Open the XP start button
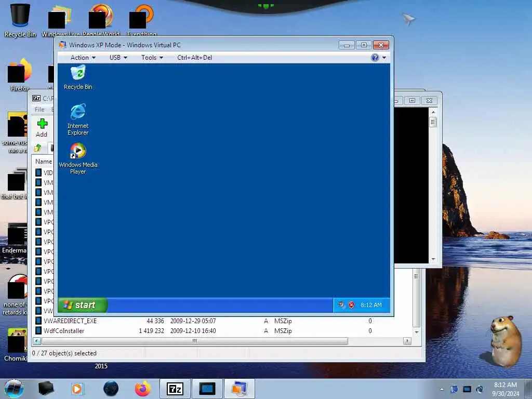532x399 pixels. [x=83, y=305]
